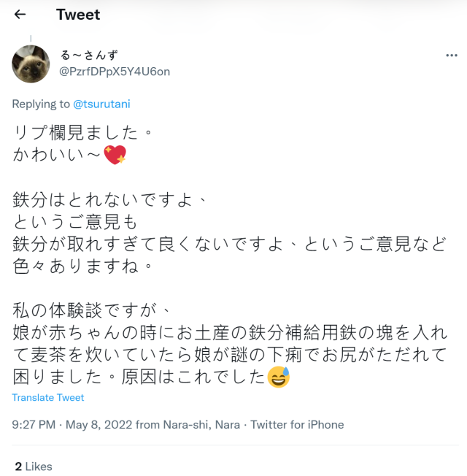This screenshot has height=476, width=467.
Task: View the 2 Likes list
Action: pos(34,466)
